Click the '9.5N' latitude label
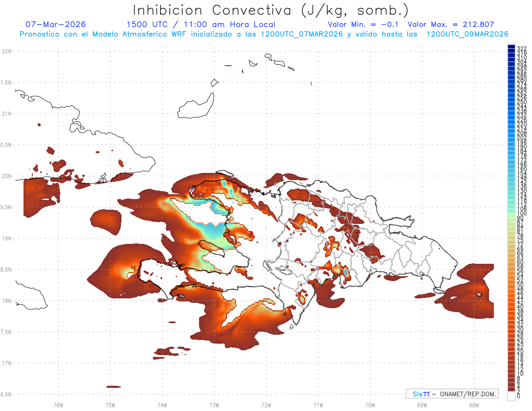The image size is (532, 411). tap(7, 207)
